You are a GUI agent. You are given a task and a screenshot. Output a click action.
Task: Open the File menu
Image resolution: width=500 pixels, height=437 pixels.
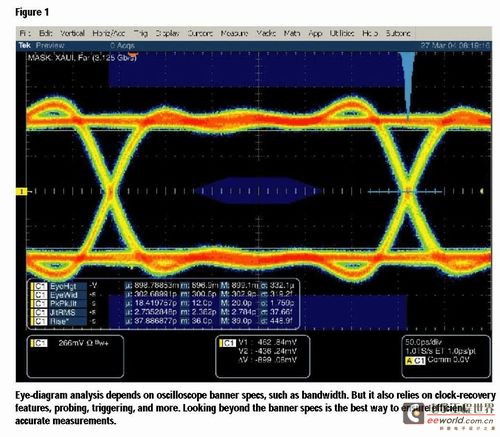[x=25, y=33]
